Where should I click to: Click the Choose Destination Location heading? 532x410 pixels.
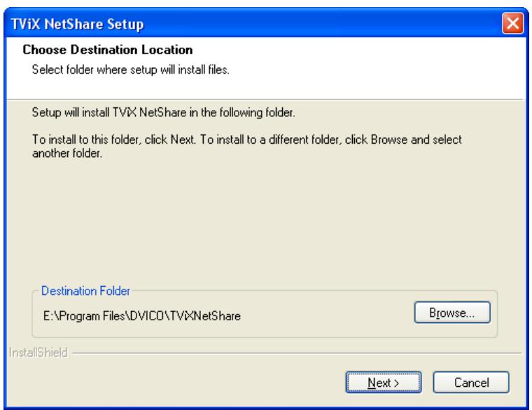pyautogui.click(x=108, y=50)
